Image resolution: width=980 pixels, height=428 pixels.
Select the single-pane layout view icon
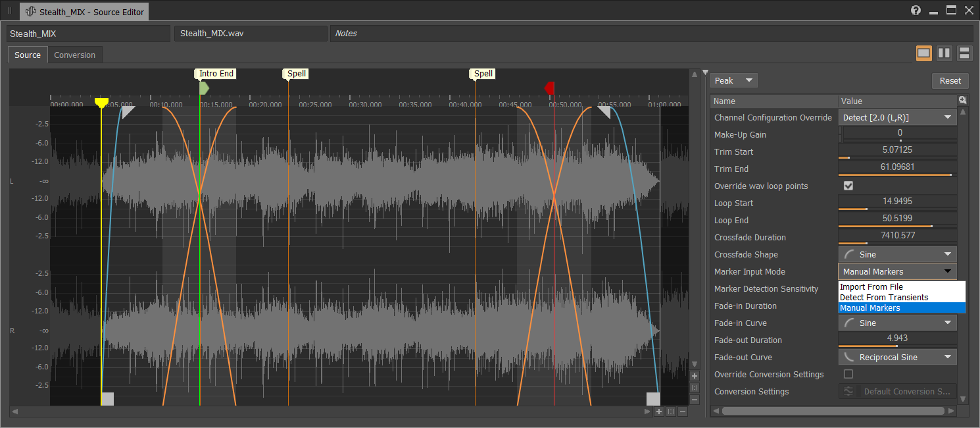[x=924, y=53]
